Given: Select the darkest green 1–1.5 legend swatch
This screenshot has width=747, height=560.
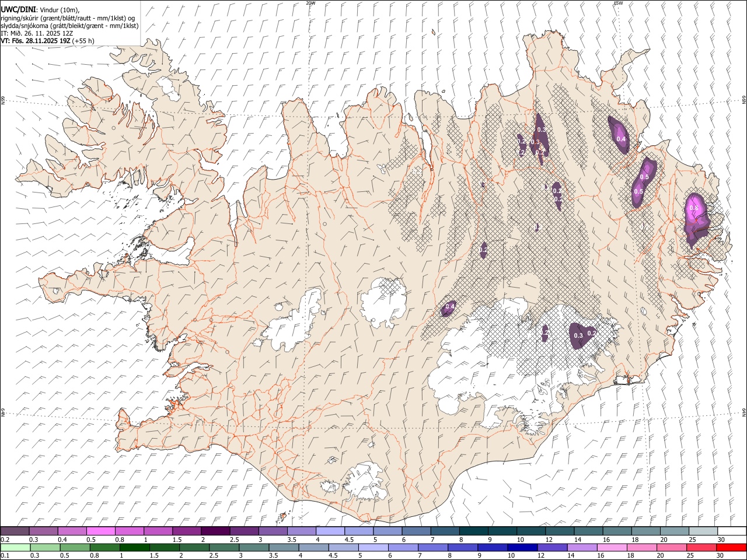Looking at the screenshot, I should [135, 547].
